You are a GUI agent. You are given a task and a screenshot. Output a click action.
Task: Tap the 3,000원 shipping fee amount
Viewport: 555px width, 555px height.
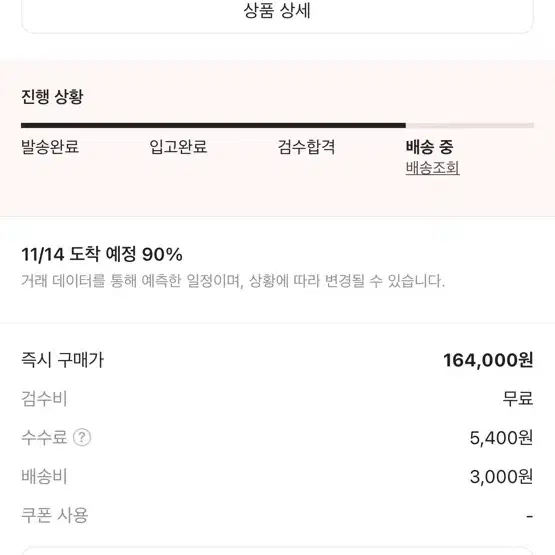point(501,477)
